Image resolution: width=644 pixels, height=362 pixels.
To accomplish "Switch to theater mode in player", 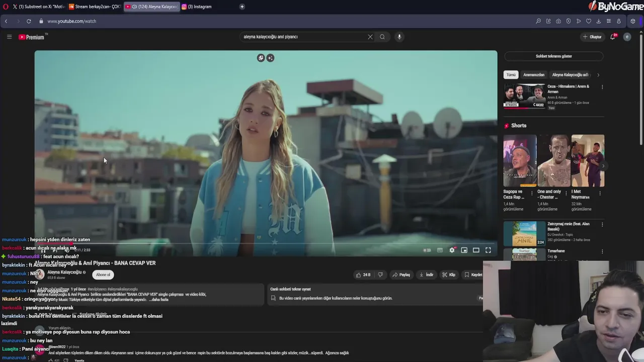I will pos(476,250).
